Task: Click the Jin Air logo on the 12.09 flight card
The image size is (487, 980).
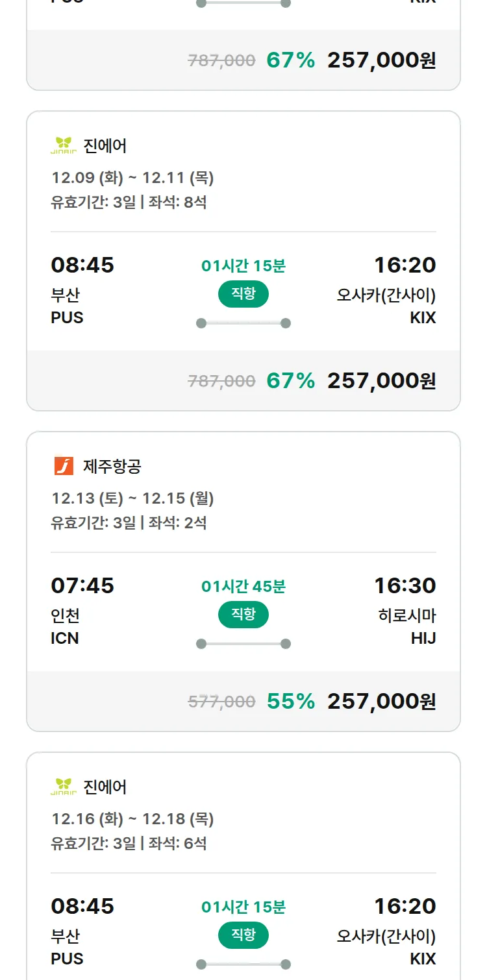Action: point(64,145)
